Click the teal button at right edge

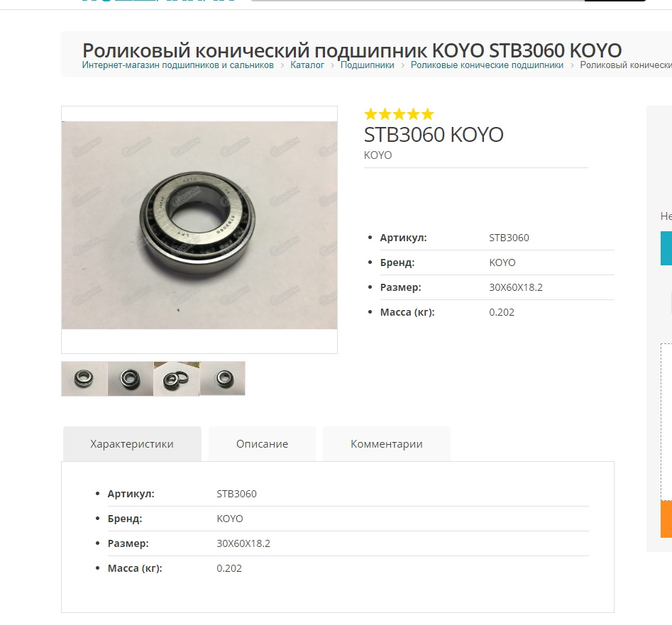point(666,248)
